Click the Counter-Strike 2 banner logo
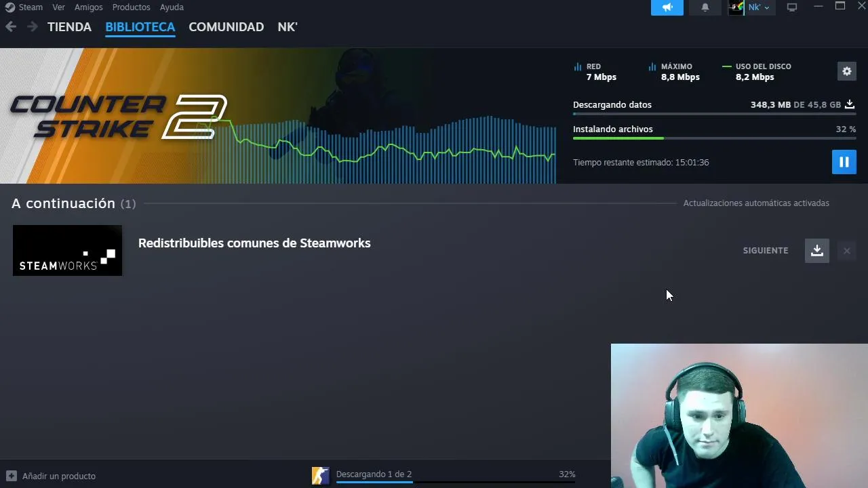This screenshot has height=488, width=868. 119,117
